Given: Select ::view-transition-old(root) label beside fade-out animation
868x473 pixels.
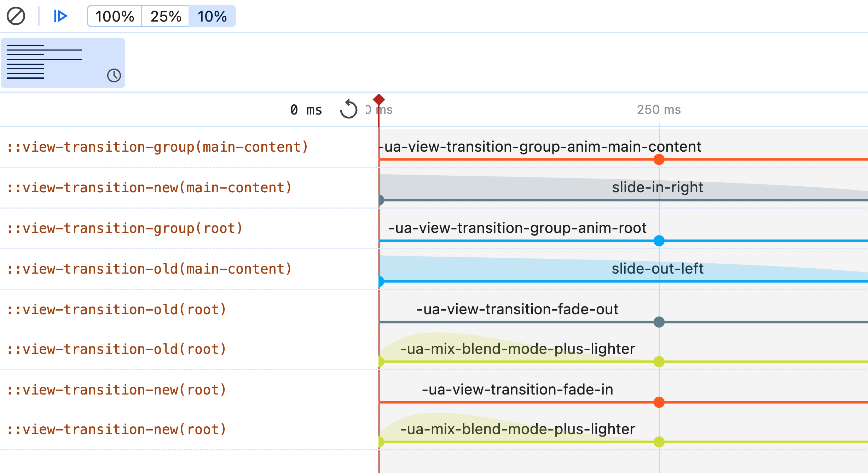Looking at the screenshot, I should (117, 310).
